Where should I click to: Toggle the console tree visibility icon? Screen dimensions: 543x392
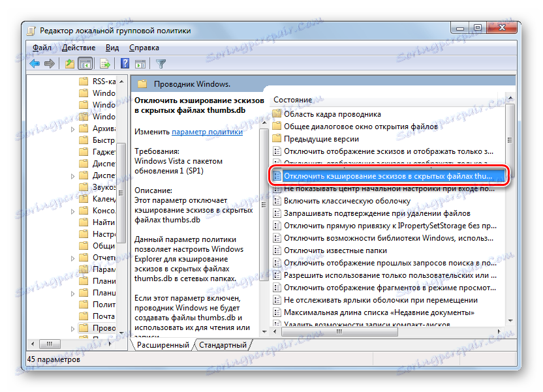85,63
